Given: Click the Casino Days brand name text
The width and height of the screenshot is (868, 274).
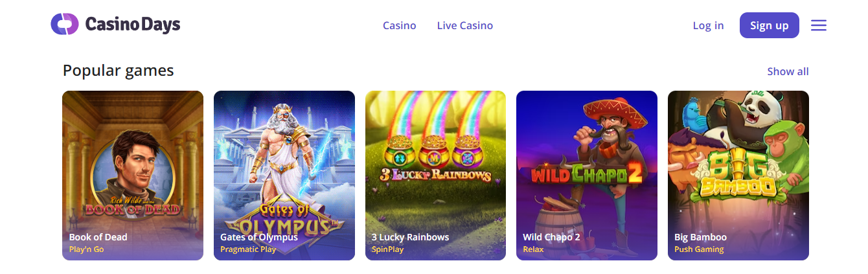Looking at the screenshot, I should tap(133, 25).
